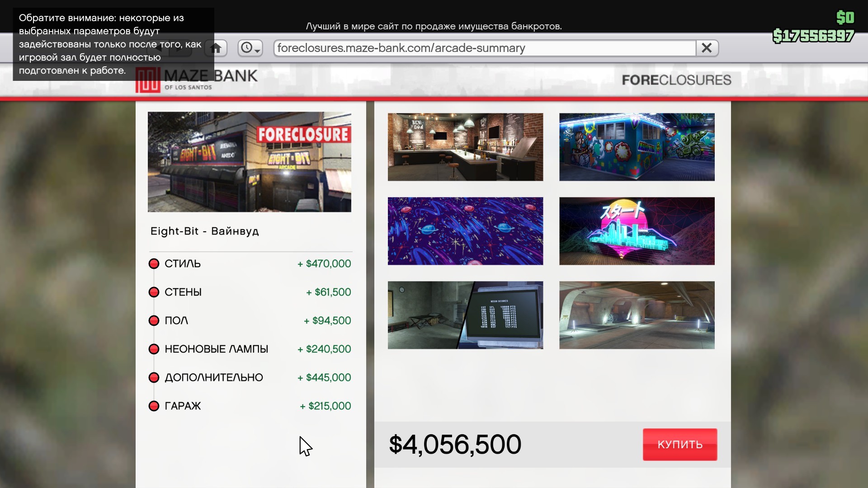Click the Eight-Bit - Вайнвуд title

[x=205, y=231]
